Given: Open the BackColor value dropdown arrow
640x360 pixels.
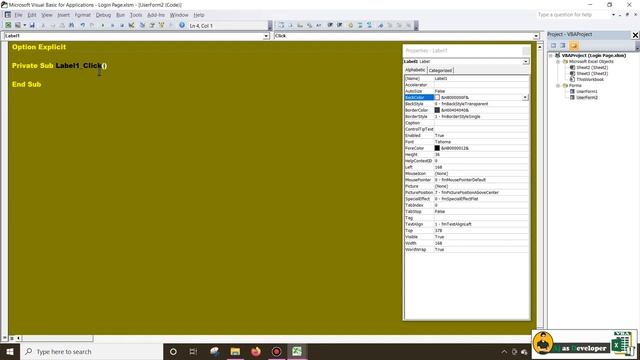Looking at the screenshot, I should point(525,98).
